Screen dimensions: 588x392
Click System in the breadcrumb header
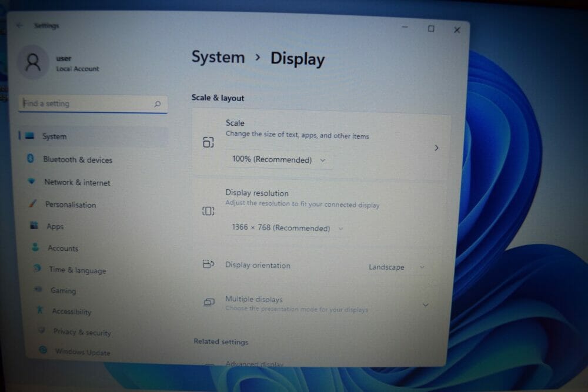218,58
